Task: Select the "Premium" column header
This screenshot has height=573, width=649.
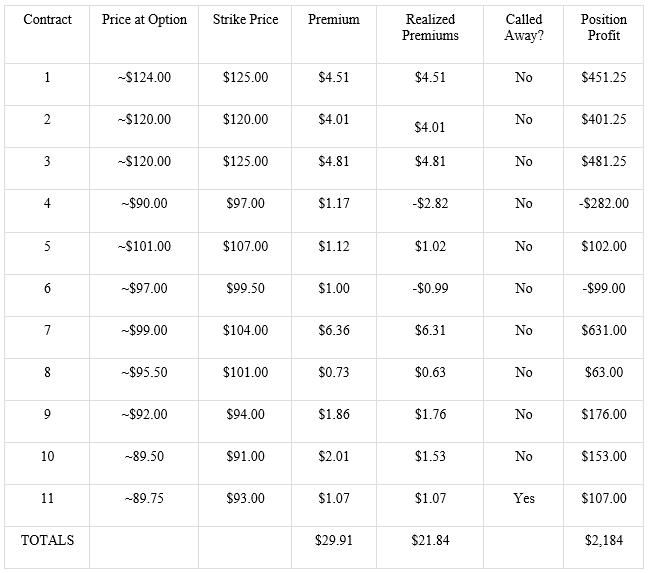Action: [x=334, y=20]
